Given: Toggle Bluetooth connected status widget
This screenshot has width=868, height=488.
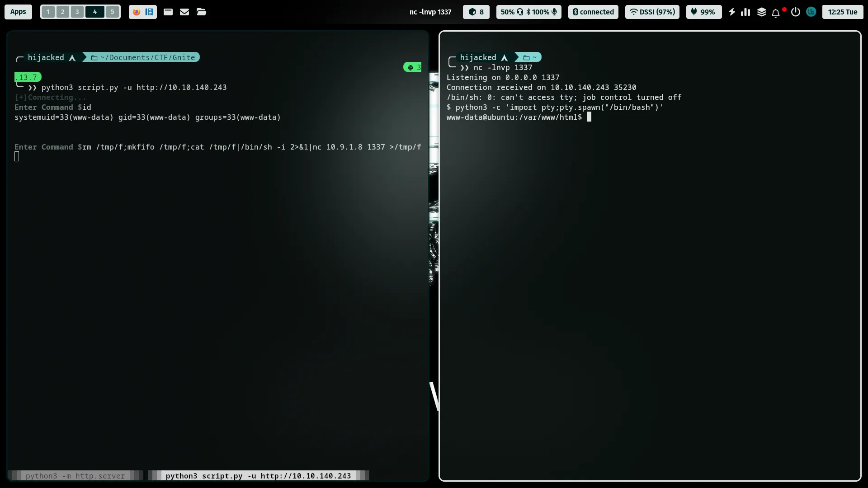Looking at the screenshot, I should click(x=593, y=12).
